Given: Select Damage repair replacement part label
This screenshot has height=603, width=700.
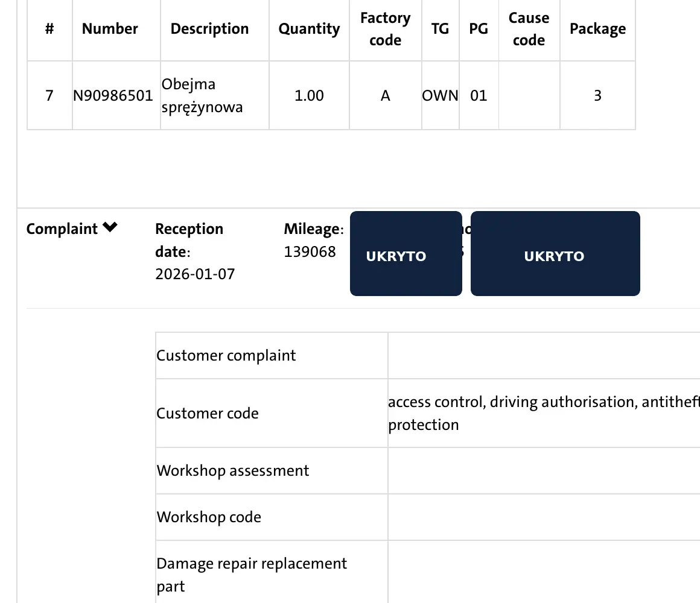Looking at the screenshot, I should pos(252,575).
